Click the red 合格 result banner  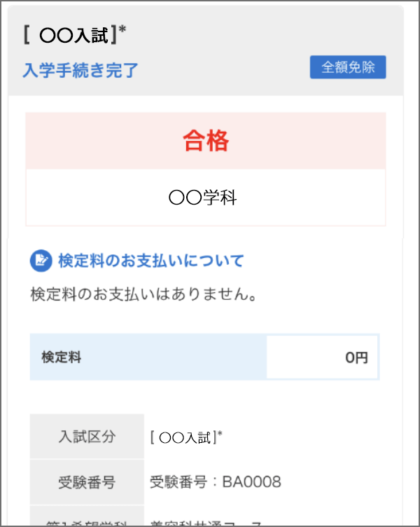(206, 142)
